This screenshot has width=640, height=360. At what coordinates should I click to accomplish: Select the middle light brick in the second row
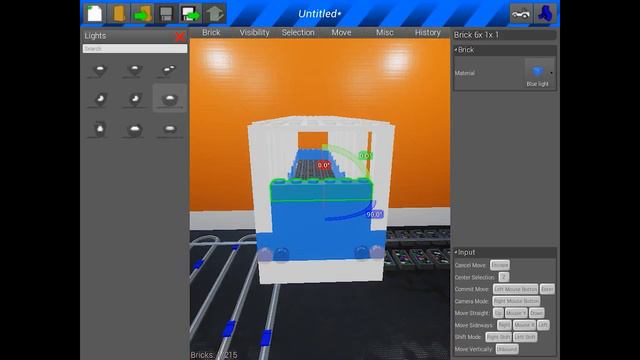[x=135, y=98]
